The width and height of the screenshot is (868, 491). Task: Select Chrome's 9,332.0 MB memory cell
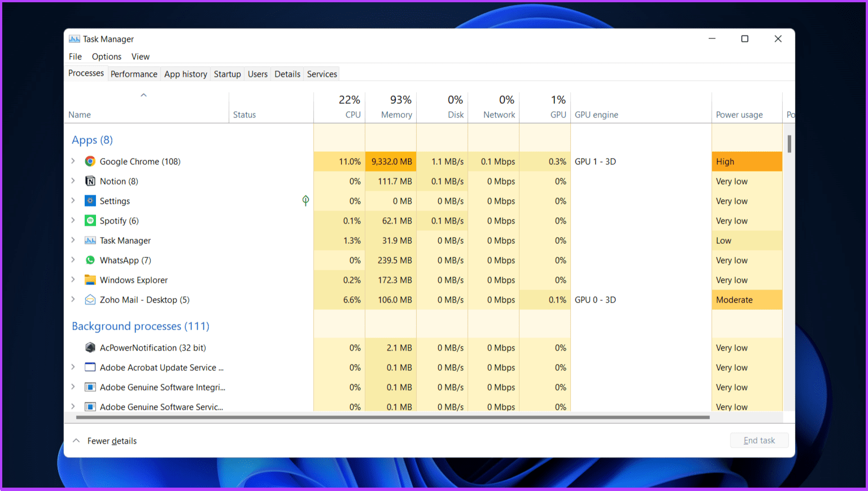(x=391, y=161)
